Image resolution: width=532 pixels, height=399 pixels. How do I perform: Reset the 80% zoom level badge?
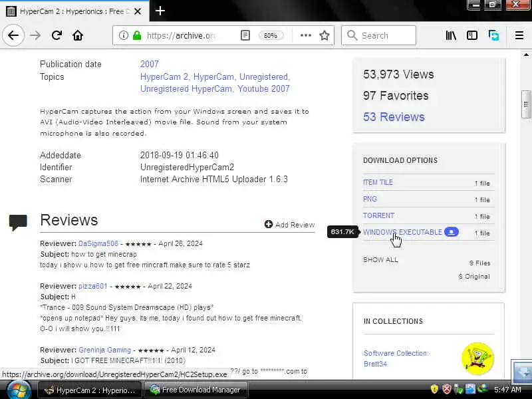point(271,35)
